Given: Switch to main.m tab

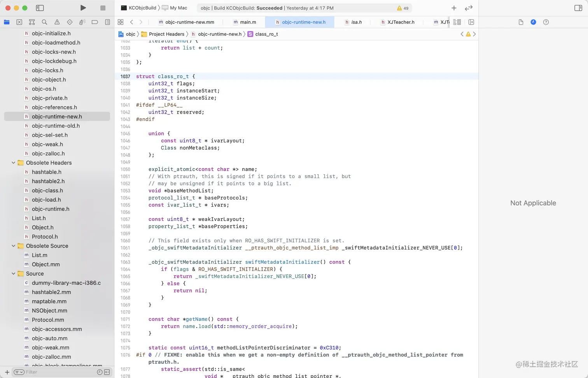Looking at the screenshot, I should click(x=245, y=22).
